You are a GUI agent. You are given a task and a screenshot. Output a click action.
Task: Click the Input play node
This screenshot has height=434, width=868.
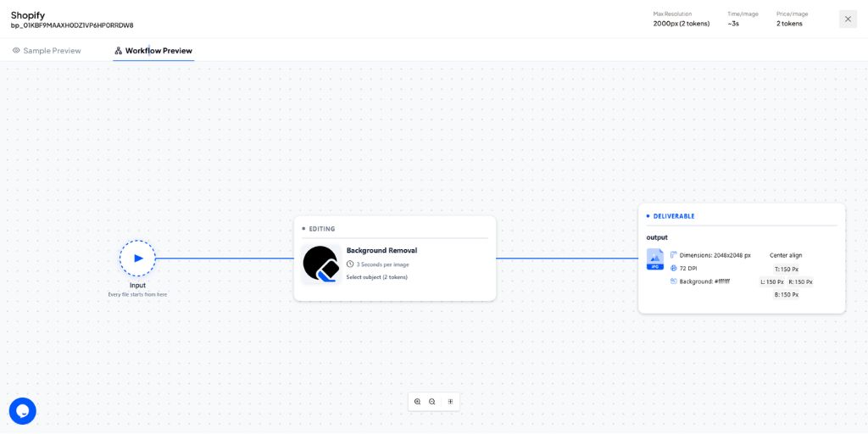click(x=138, y=258)
